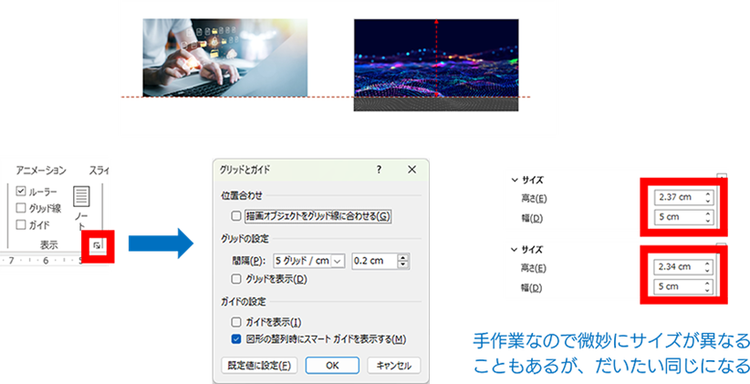Open the スライ... (Slide Show) ribbon tab
The width and height of the screenshot is (750, 384).
(x=99, y=170)
